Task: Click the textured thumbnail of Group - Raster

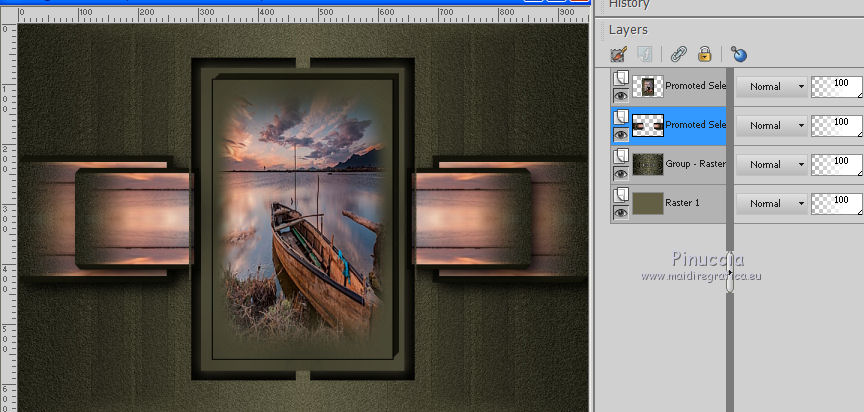Action: 647,164
